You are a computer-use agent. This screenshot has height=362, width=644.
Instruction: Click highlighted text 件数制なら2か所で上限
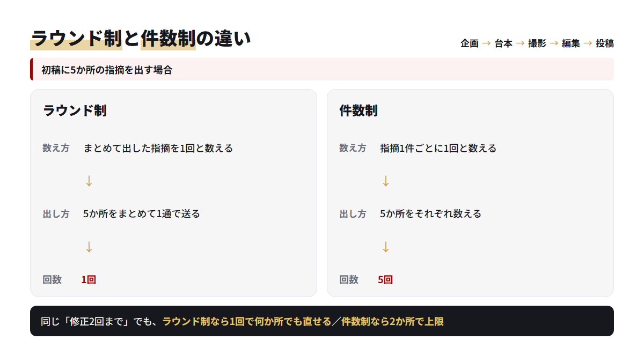393,322
